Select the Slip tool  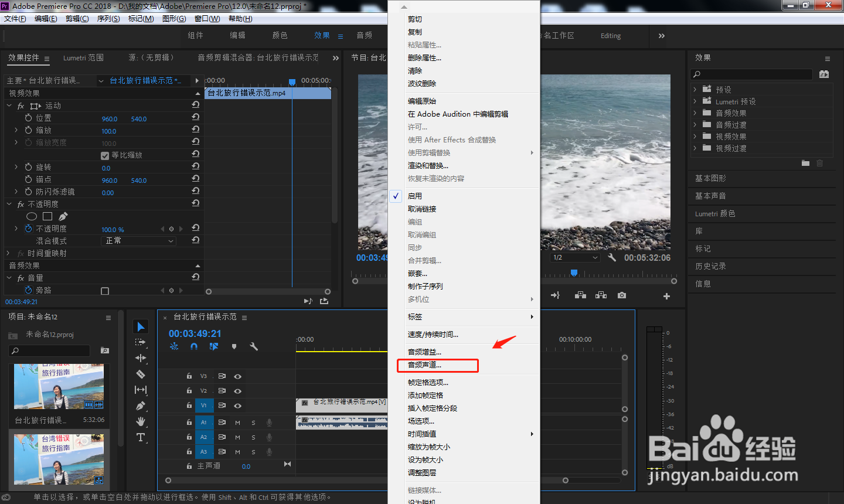[141, 390]
